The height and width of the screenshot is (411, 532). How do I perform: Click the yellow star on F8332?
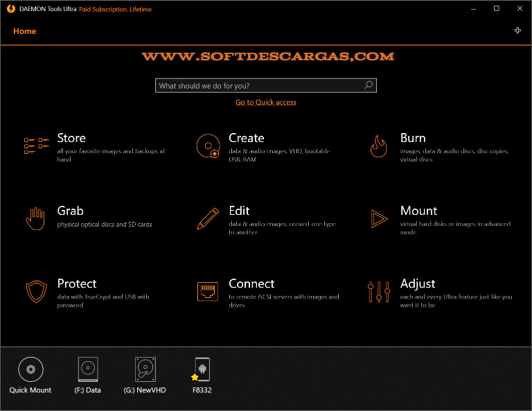[195, 377]
